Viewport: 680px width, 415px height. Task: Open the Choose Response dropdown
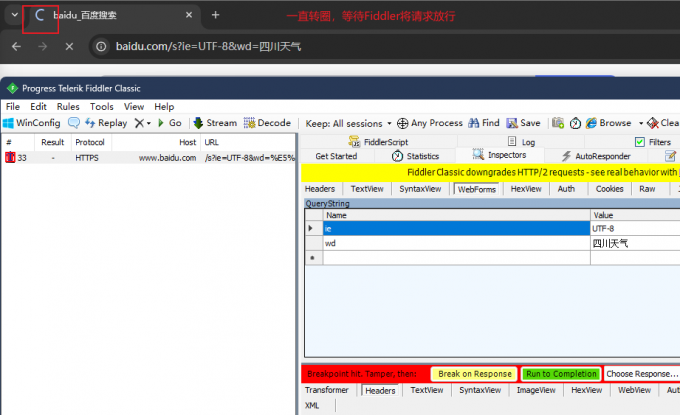tap(642, 374)
